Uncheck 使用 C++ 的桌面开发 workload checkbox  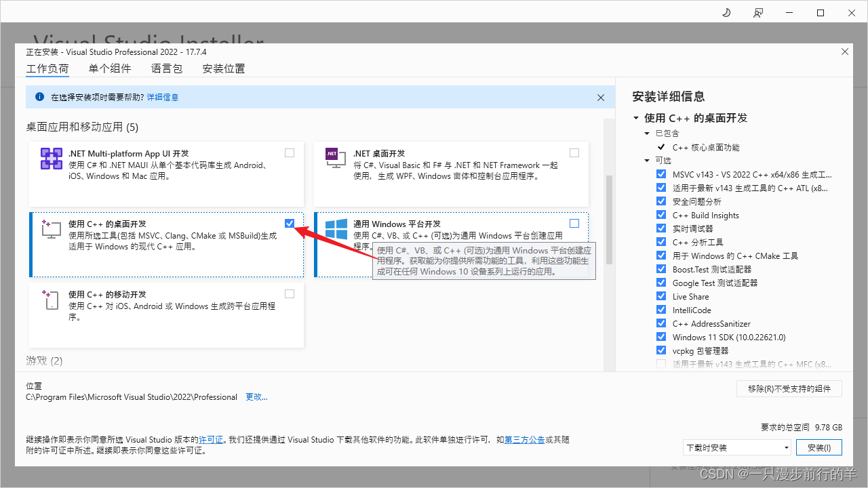(290, 223)
